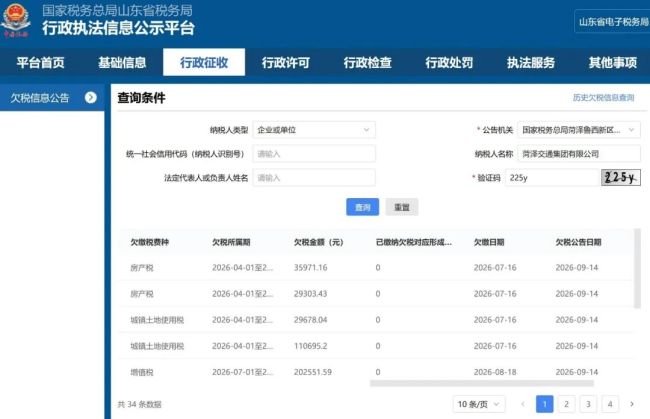Image resolution: width=650 pixels, height=419 pixels.
Task: Go to page 4 of results
Action: (610, 404)
